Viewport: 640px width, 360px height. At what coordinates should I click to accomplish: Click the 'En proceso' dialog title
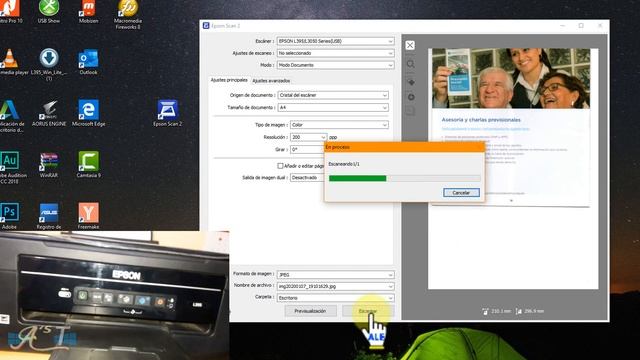[x=338, y=147]
